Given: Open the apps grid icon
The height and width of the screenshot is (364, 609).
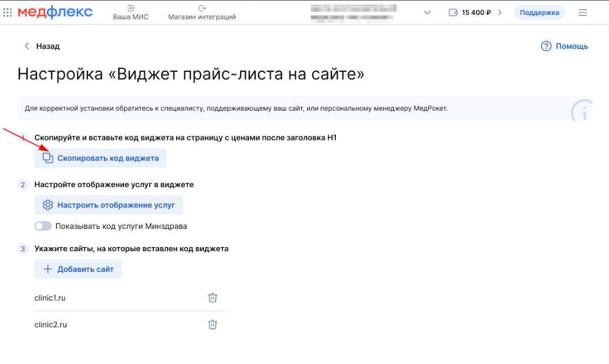Looking at the screenshot, I should point(7,13).
